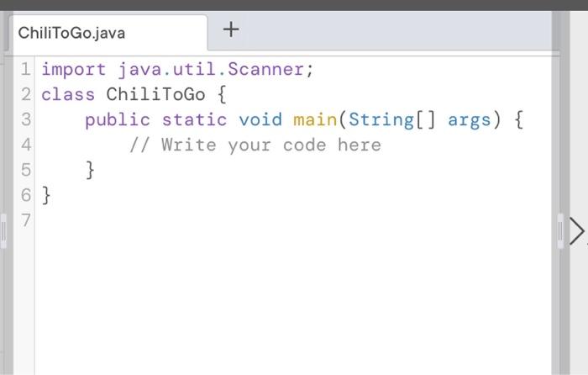The width and height of the screenshot is (588, 375).
Task: Click line number 4 in gutter
Action: (x=25, y=145)
